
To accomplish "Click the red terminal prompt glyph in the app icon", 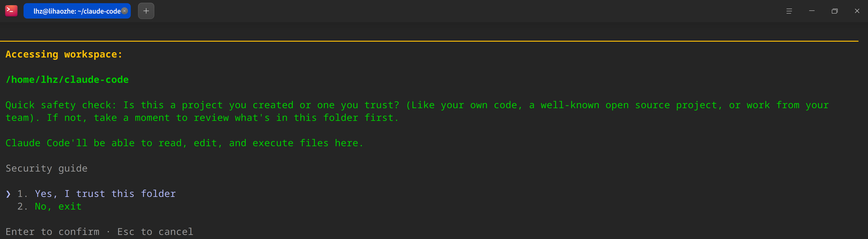I will pos(11,11).
